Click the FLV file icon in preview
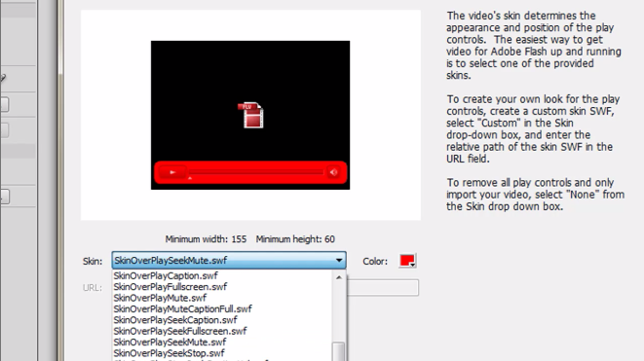 (250, 115)
